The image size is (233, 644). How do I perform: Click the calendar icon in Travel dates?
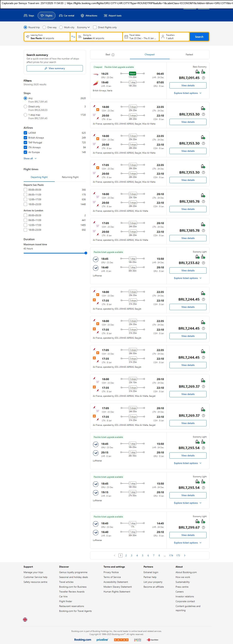tap(126, 37)
